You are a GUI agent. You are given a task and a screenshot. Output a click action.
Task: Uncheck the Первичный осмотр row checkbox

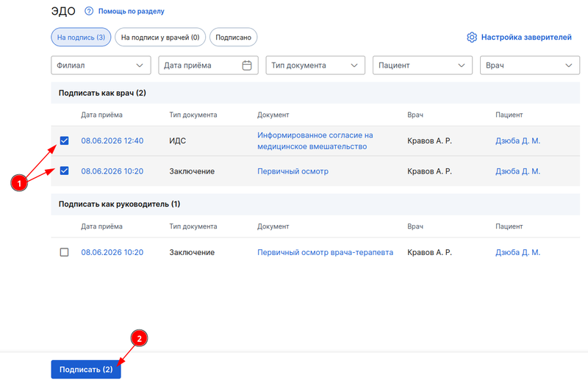65,171
